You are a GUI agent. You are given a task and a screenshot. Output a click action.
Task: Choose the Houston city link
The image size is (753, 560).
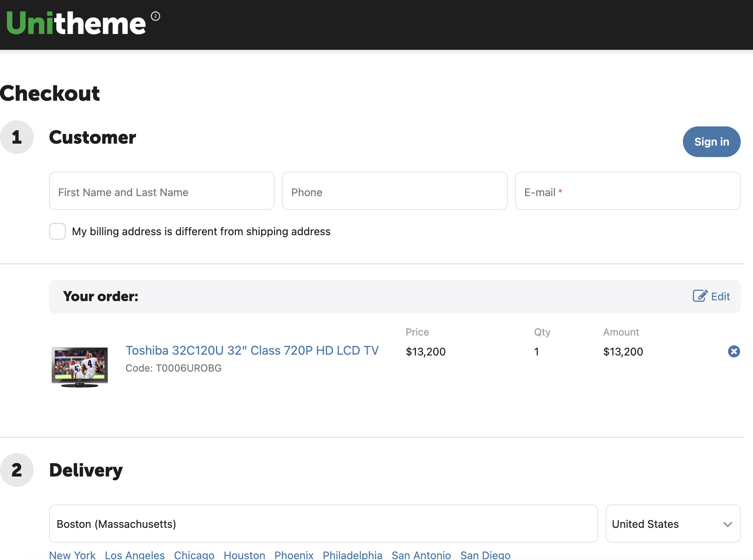point(244,555)
